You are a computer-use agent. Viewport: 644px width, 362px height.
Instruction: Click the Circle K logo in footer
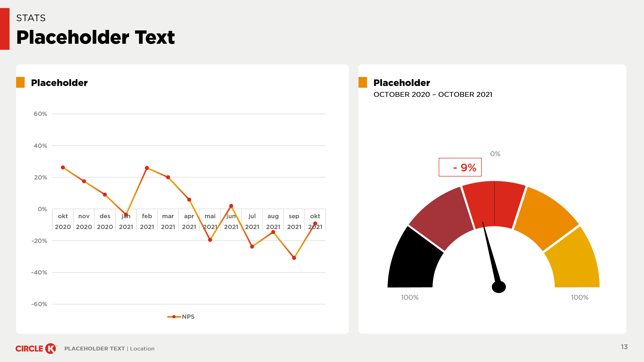36,348
